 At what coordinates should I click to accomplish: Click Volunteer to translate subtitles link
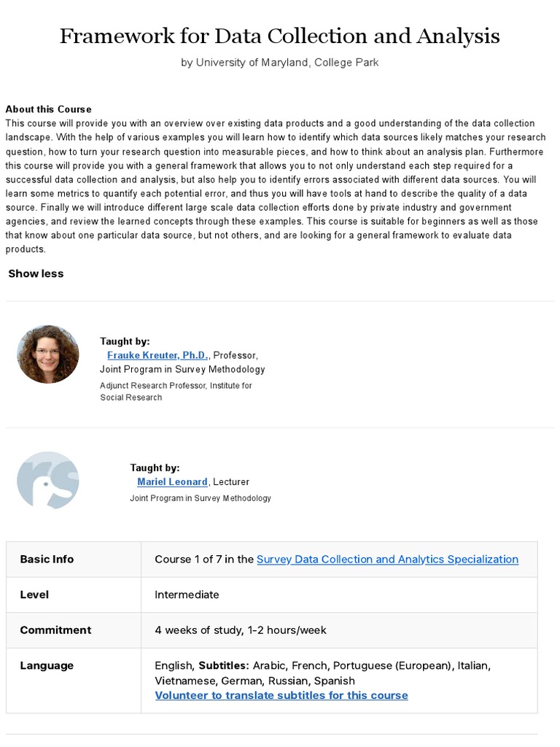281,695
